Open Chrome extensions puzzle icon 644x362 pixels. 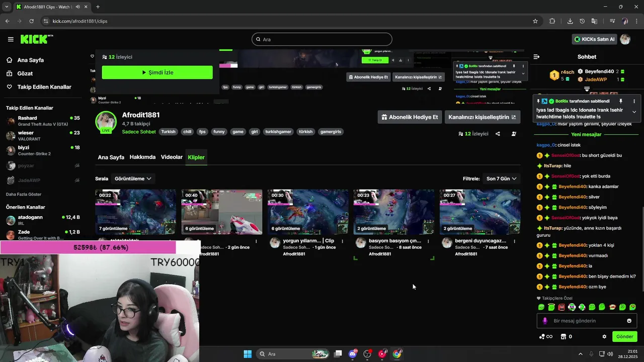552,21
